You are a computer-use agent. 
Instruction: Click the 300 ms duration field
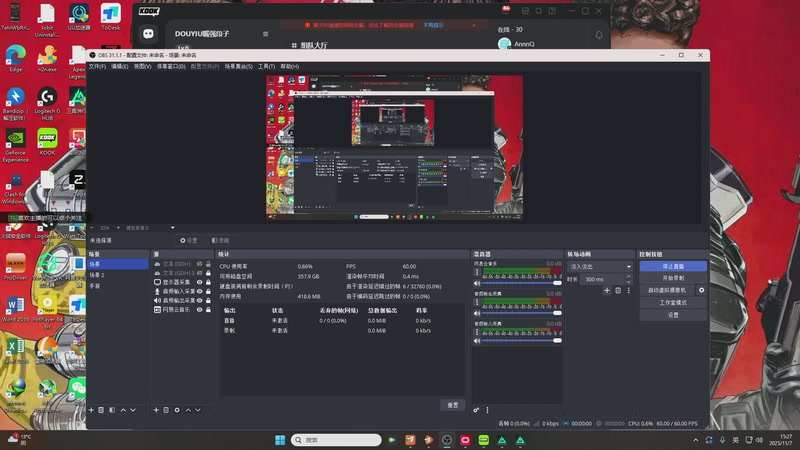point(602,279)
